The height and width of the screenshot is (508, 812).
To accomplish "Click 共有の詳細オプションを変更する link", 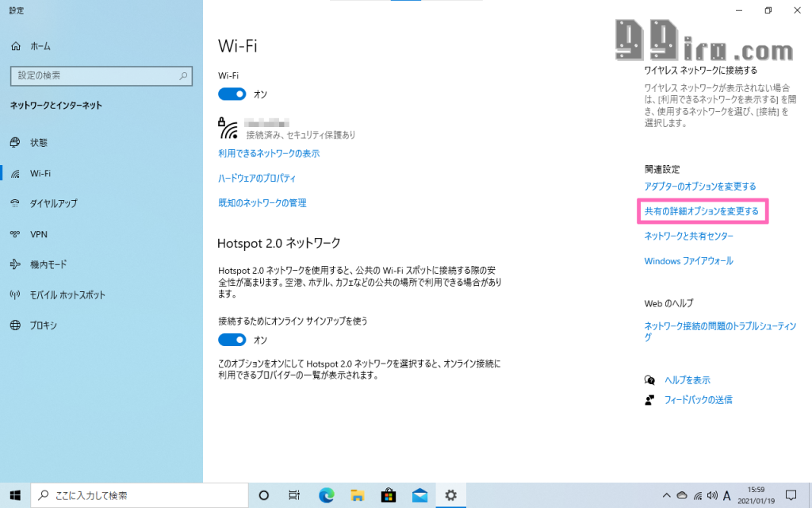I will (x=701, y=212).
